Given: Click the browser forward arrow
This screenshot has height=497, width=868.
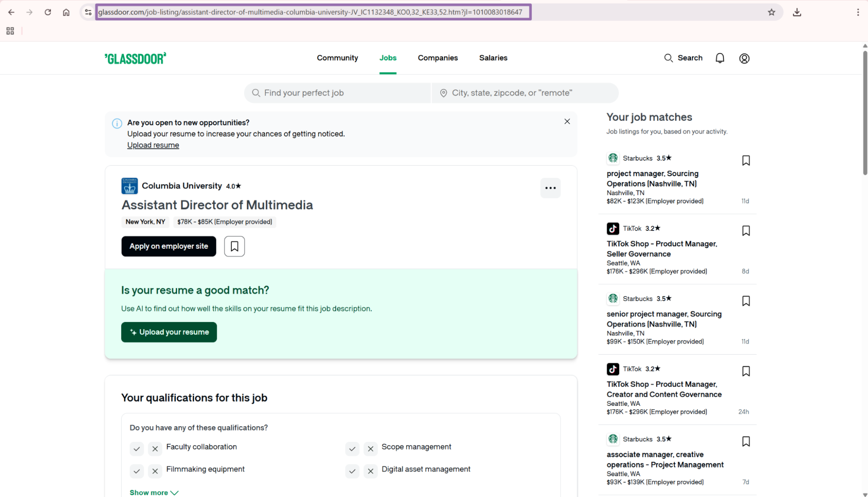Looking at the screenshot, I should click(x=30, y=12).
